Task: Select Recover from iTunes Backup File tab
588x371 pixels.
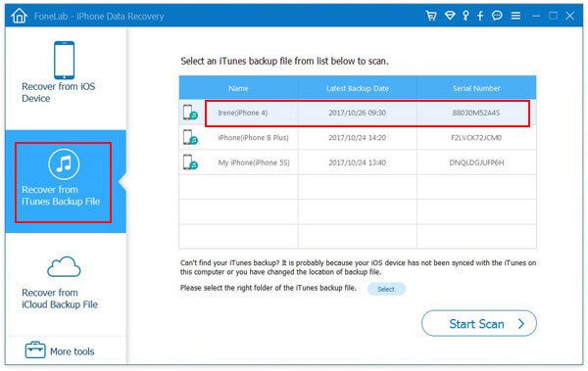Action: 66,181
